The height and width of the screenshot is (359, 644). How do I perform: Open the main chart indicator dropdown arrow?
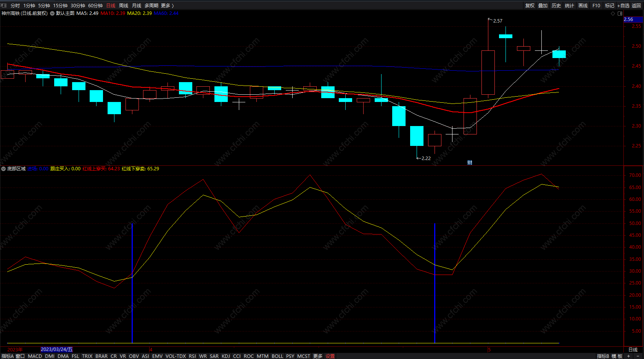coord(52,13)
